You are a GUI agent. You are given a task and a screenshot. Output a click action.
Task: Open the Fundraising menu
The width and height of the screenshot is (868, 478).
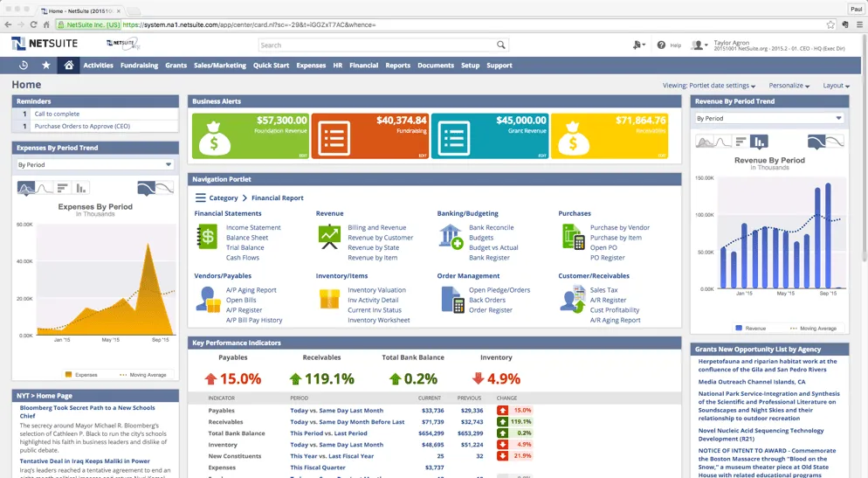pos(139,66)
